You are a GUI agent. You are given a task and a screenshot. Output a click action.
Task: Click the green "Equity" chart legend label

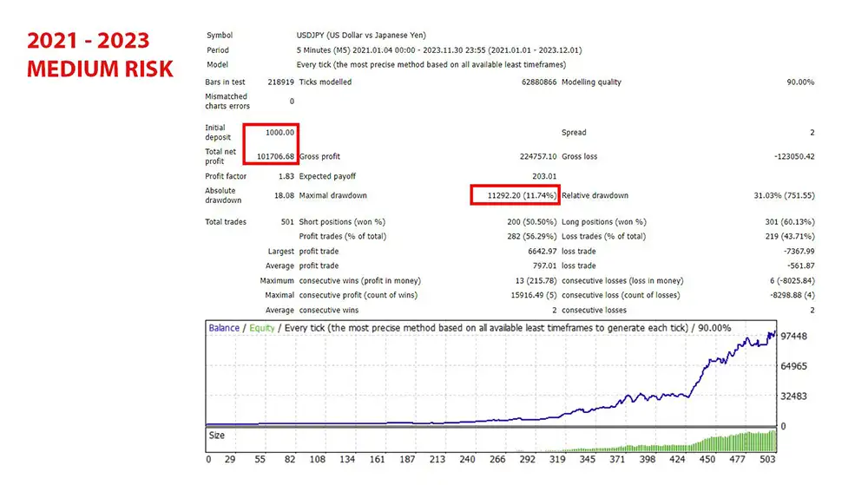pyautogui.click(x=262, y=328)
